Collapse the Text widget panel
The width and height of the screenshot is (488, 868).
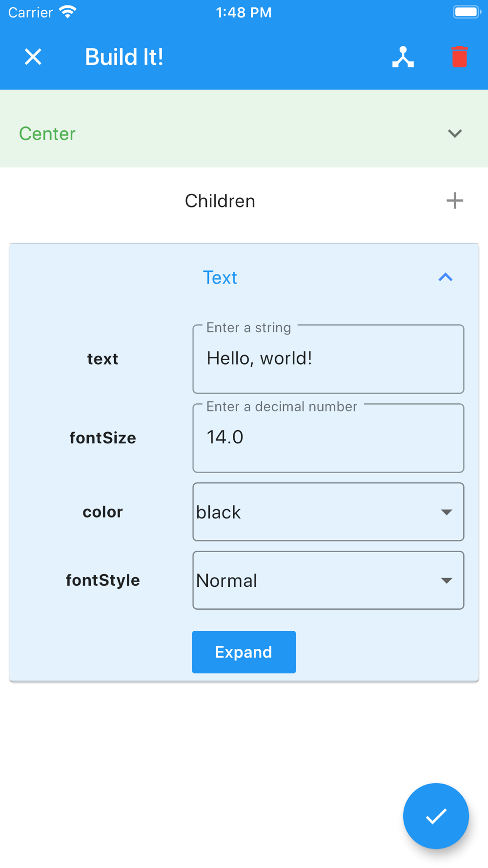coord(446,277)
